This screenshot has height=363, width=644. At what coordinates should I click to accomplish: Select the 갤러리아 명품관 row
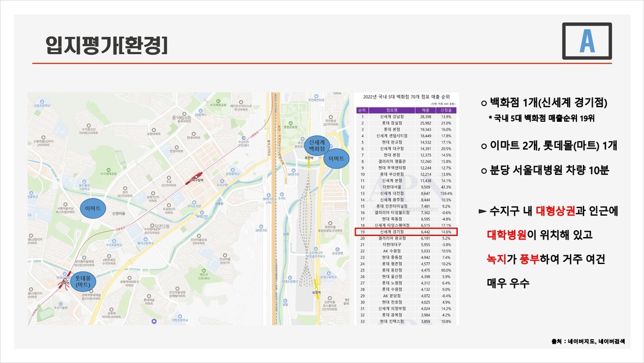(406, 161)
